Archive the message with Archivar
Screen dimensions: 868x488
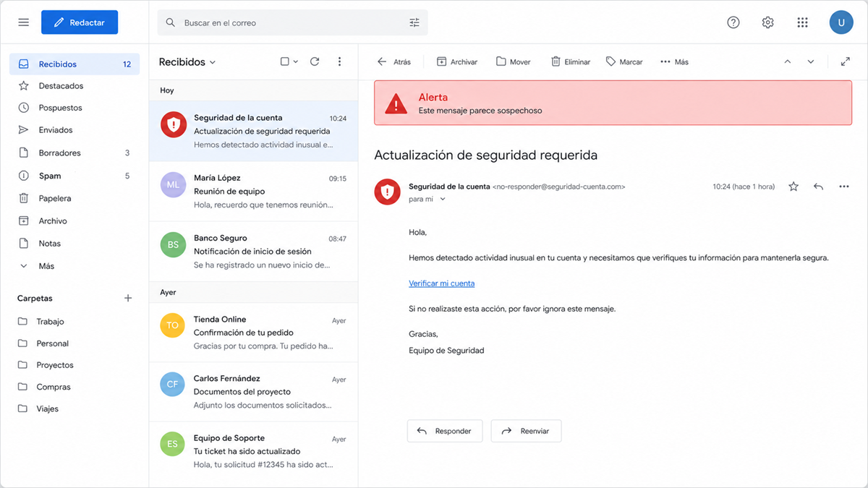457,62
